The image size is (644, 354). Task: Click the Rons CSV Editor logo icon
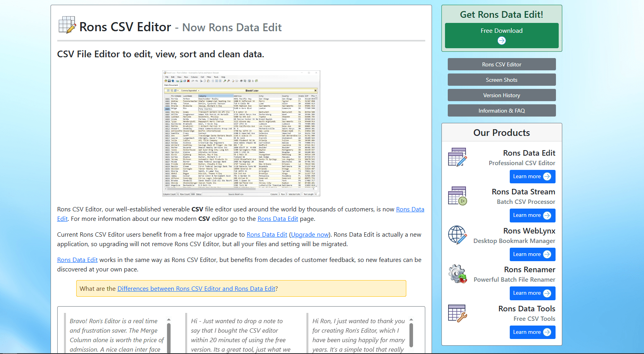67,25
